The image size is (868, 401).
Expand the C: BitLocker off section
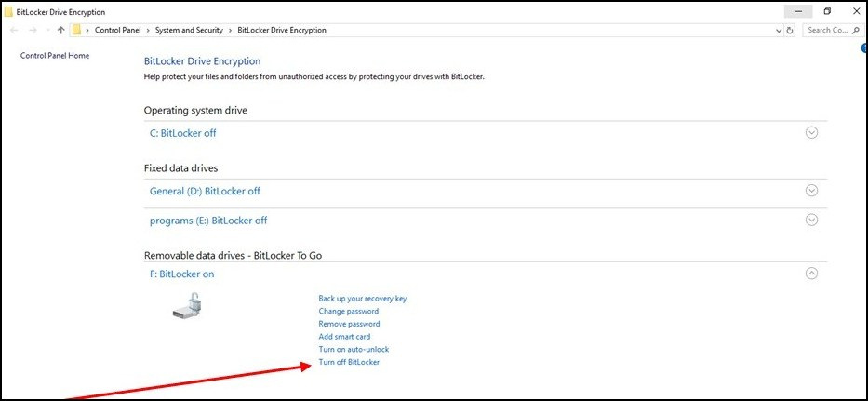click(811, 133)
